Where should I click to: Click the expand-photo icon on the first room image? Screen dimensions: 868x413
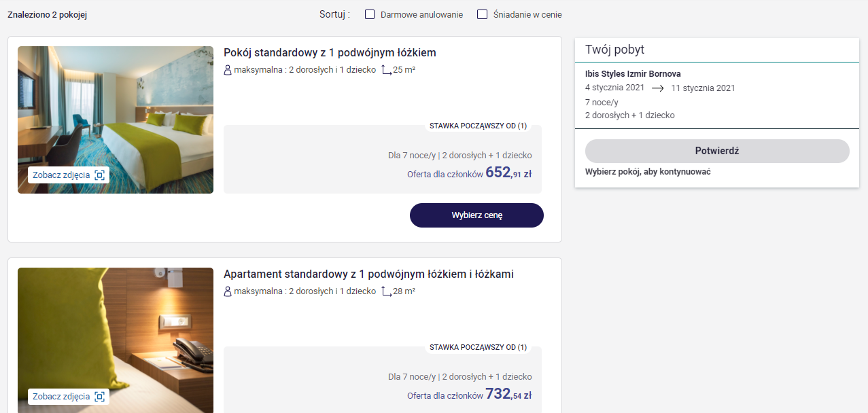pyautogui.click(x=99, y=175)
